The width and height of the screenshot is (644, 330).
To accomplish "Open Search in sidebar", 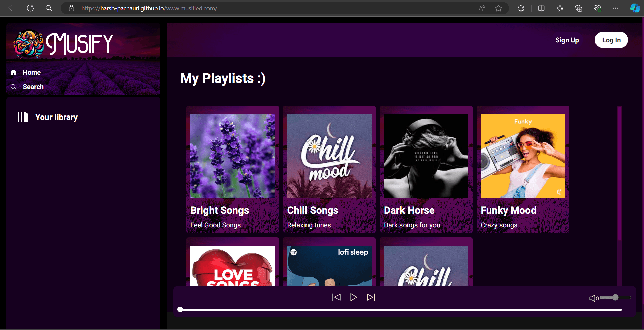I will click(33, 87).
